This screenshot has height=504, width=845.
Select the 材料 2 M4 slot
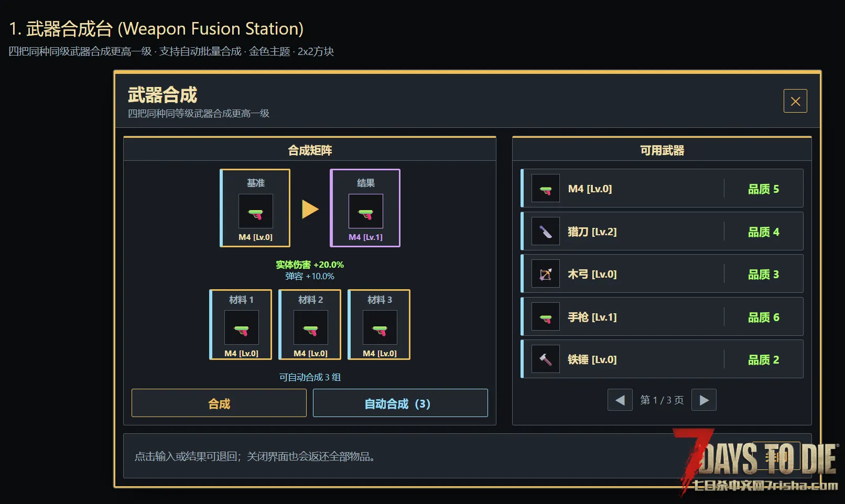point(310,325)
